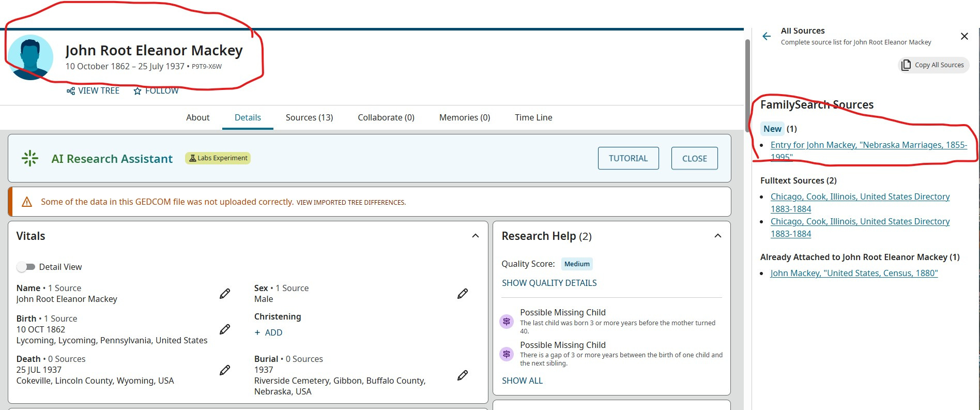980x410 pixels.
Task: Open second Chicago Cook Illinois Directory 1883-1884 link
Action: pyautogui.click(x=860, y=227)
